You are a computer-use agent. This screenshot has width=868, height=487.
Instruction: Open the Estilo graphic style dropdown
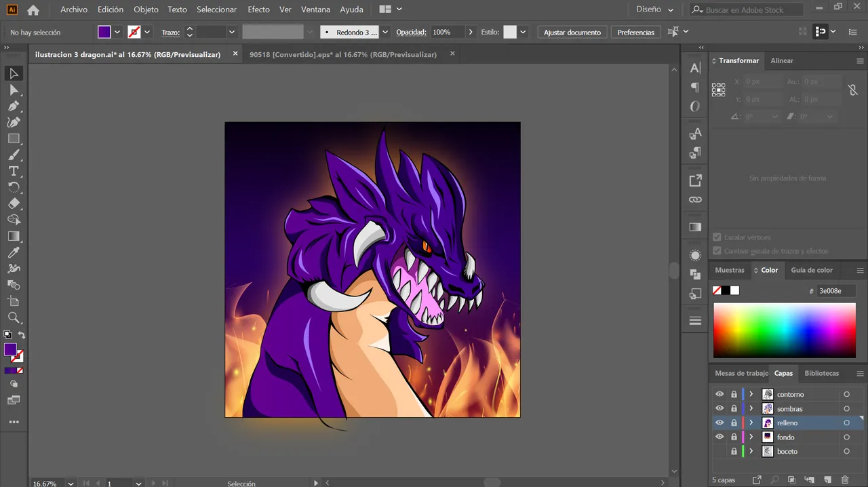tap(523, 32)
